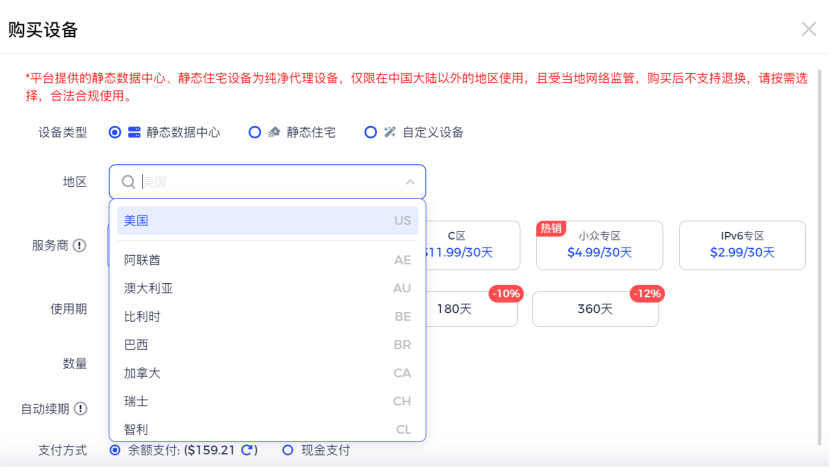
Task: Click the 设备类型 label
Action: 62,132
